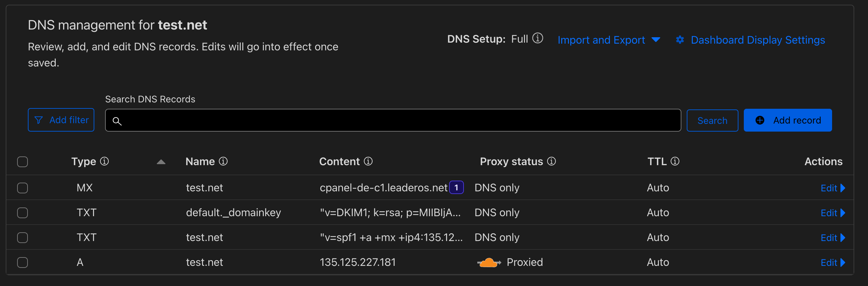This screenshot has width=868, height=286.
Task: Click the Type column info icon
Action: 104,161
